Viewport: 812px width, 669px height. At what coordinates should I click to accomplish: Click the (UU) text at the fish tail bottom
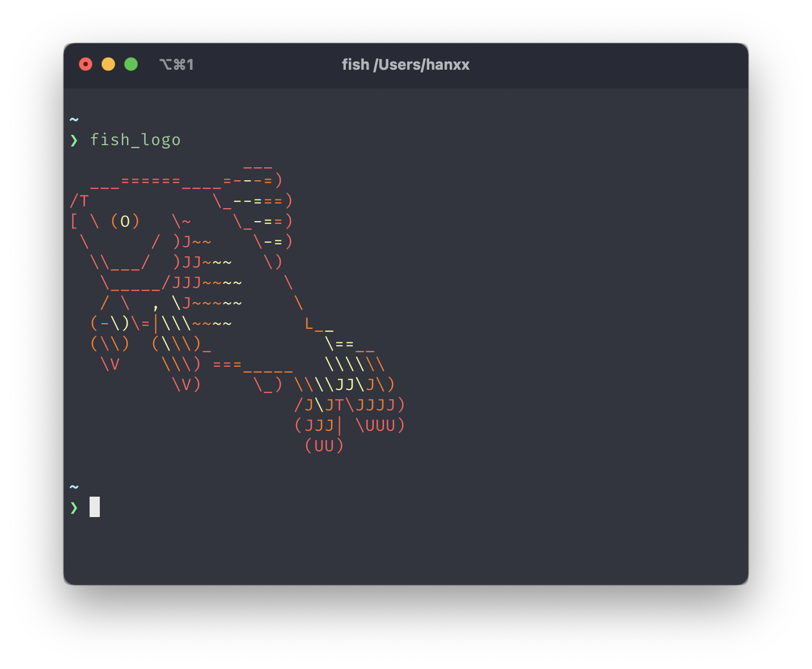pyautogui.click(x=324, y=446)
